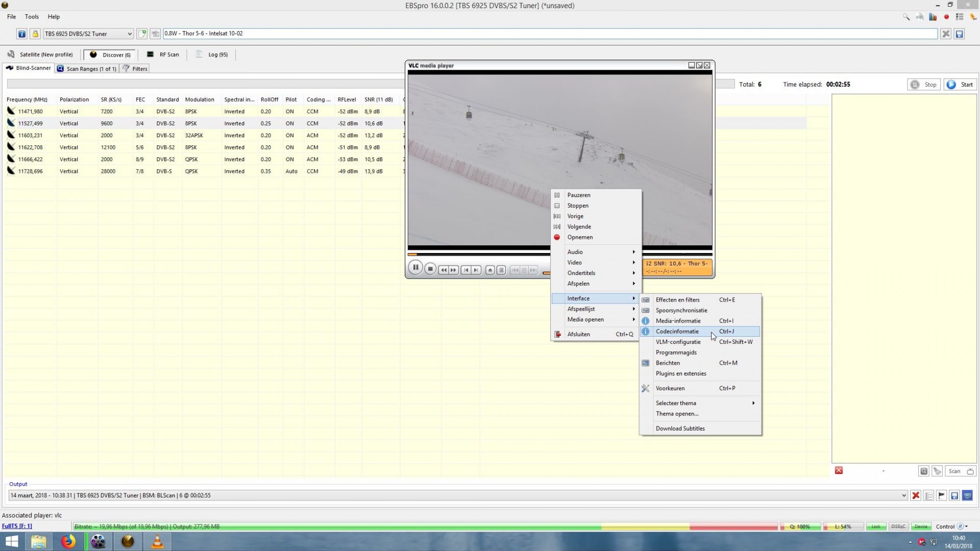Open the signal statistics chart icon
Image resolution: width=980 pixels, height=551 pixels.
pyautogui.click(x=933, y=17)
